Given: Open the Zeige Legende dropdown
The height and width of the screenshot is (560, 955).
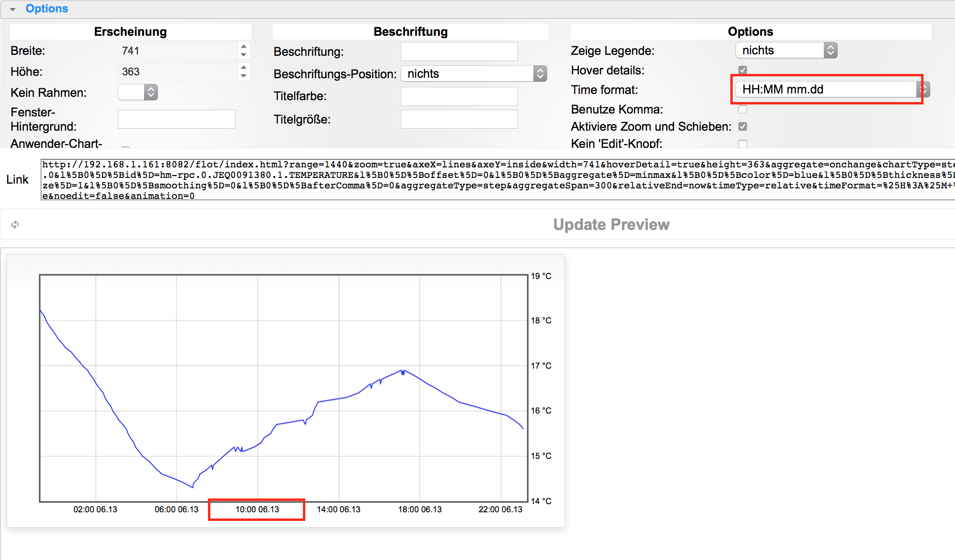Looking at the screenshot, I should click(x=786, y=50).
